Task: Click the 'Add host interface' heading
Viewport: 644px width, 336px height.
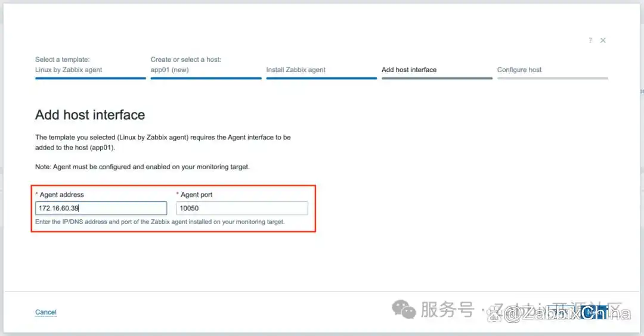Action: 90,115
